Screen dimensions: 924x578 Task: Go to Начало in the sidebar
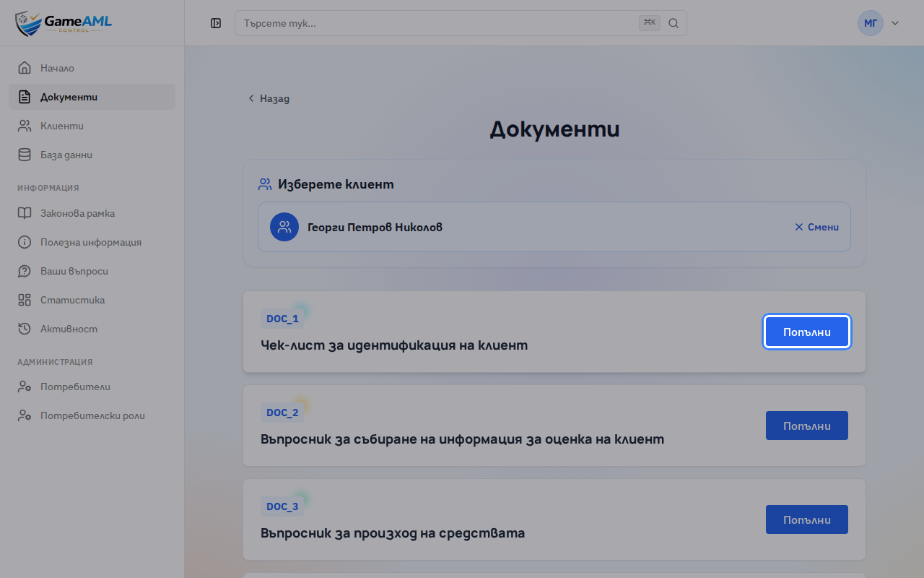tap(92, 68)
